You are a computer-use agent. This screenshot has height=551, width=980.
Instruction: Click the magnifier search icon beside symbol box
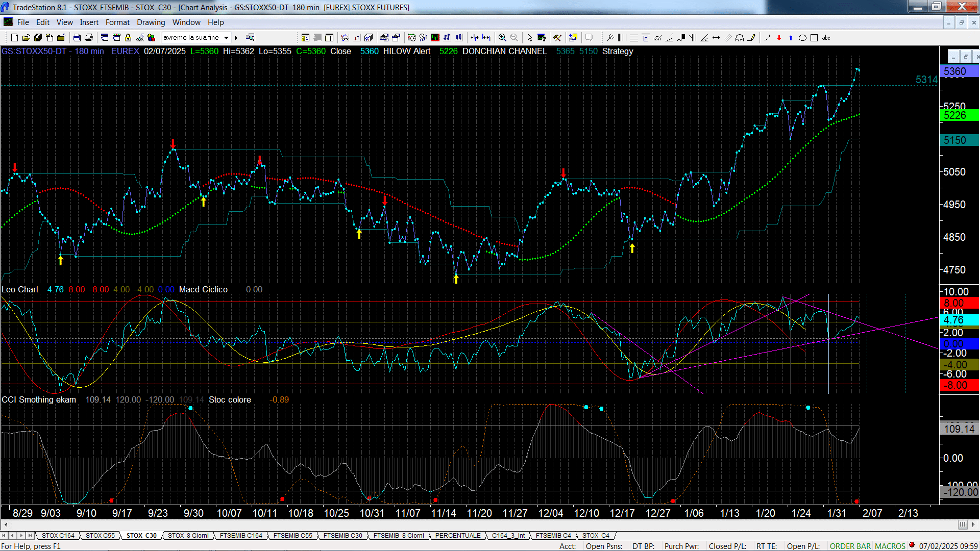[x=250, y=37]
